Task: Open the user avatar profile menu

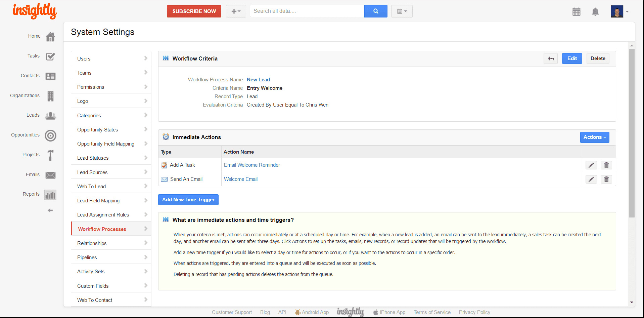Action: click(620, 11)
